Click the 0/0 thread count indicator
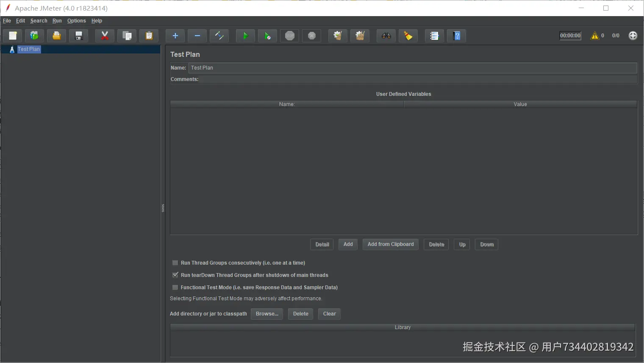644x363 pixels. pyautogui.click(x=616, y=36)
